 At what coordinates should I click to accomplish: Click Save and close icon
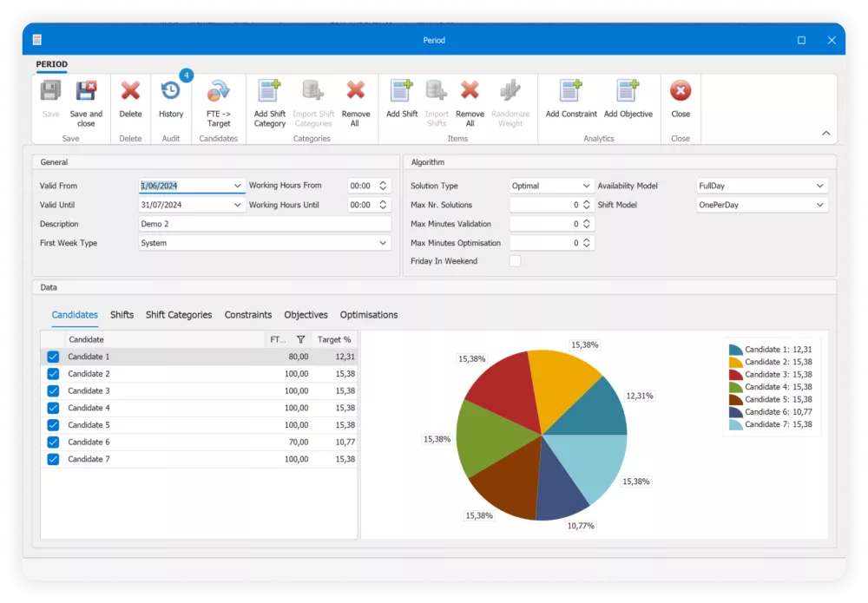pyautogui.click(x=86, y=91)
